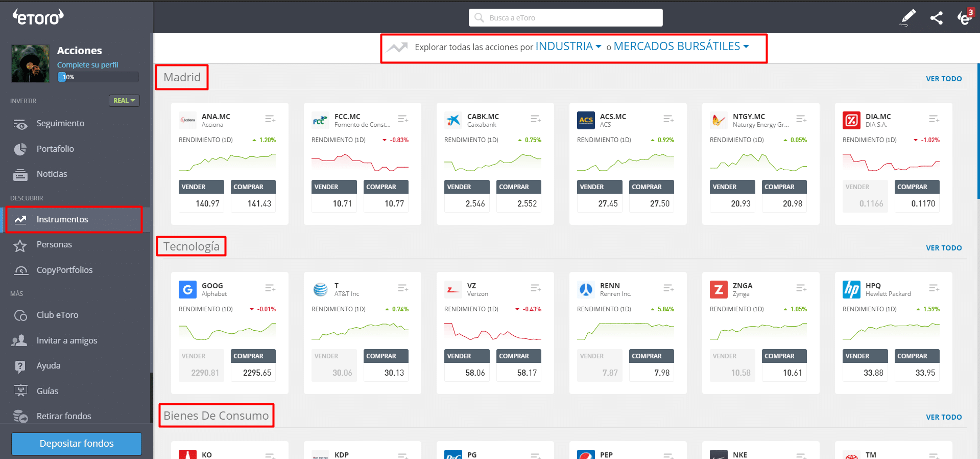Add DIA.MC to watchlist icon
Screen dimensions: 980x459
[934, 119]
